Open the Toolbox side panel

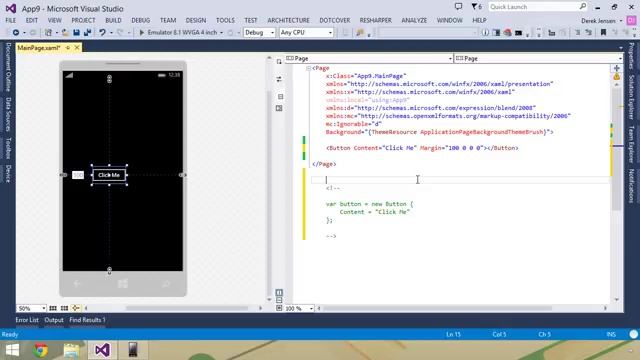tap(8, 148)
